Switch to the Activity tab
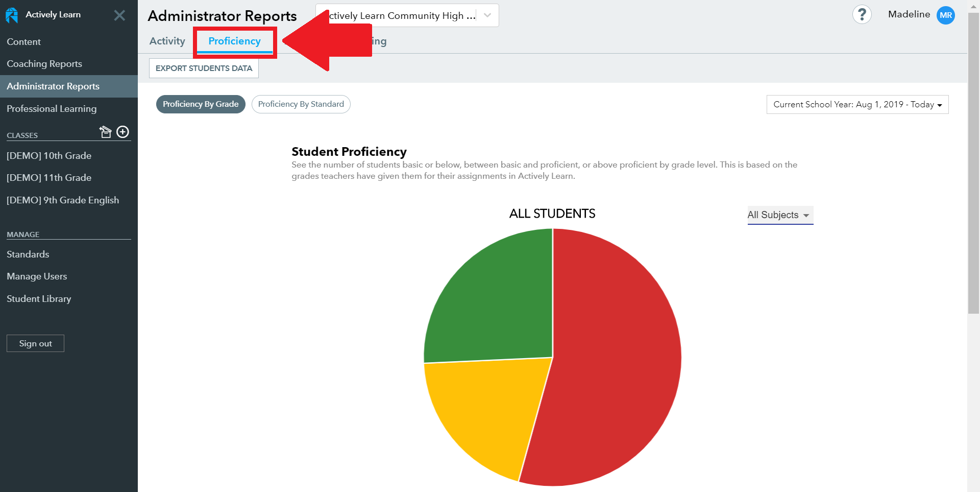 [167, 41]
